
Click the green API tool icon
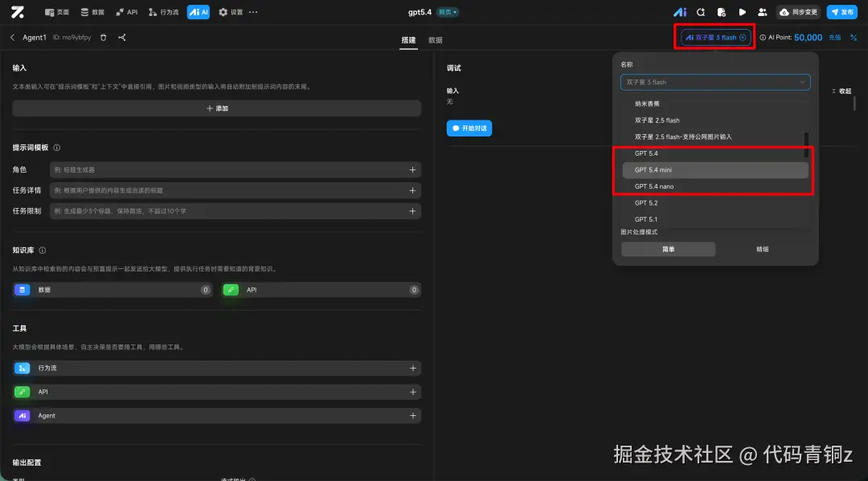(x=23, y=392)
